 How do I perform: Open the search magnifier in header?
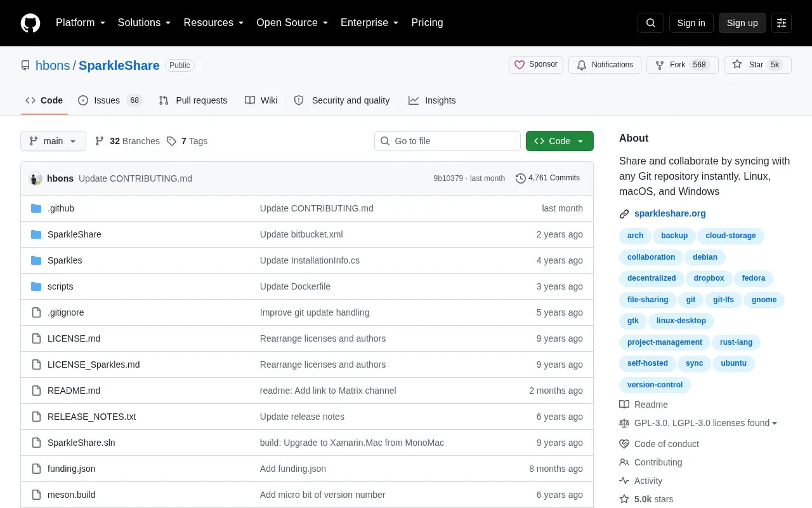[x=651, y=23]
